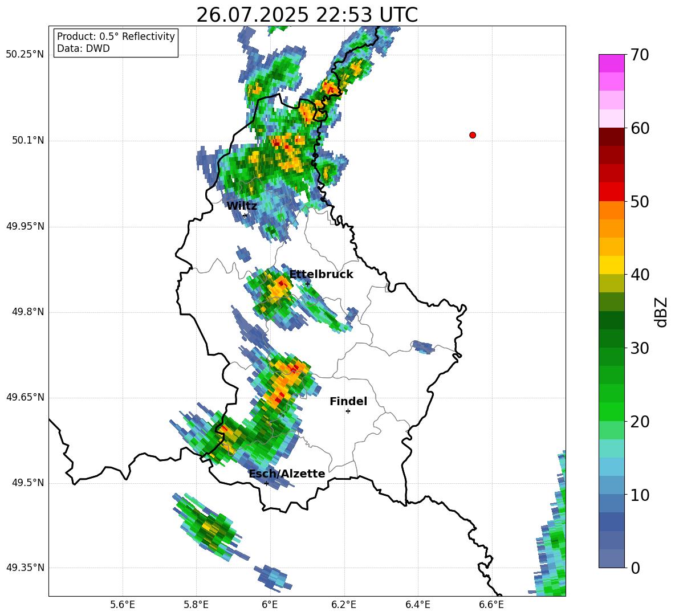Viewport: 675px width, 616px height.
Task: Click the 49.95°N latitude label
Action: [x=25, y=226]
